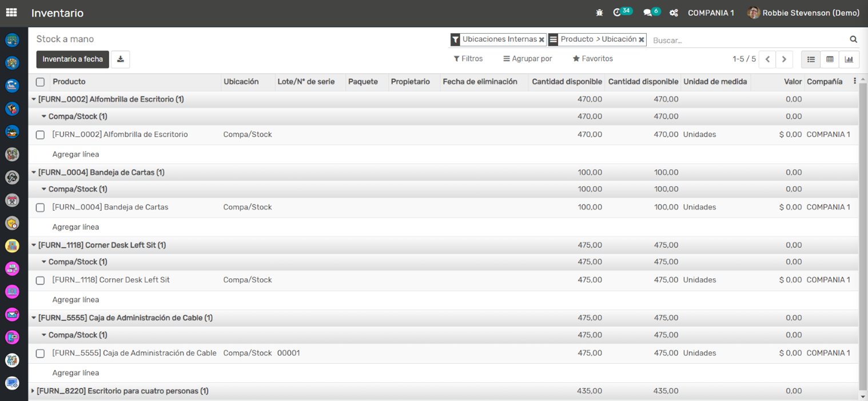
Task: Remove the Ubicaciones Internas filter tag
Action: coord(541,40)
